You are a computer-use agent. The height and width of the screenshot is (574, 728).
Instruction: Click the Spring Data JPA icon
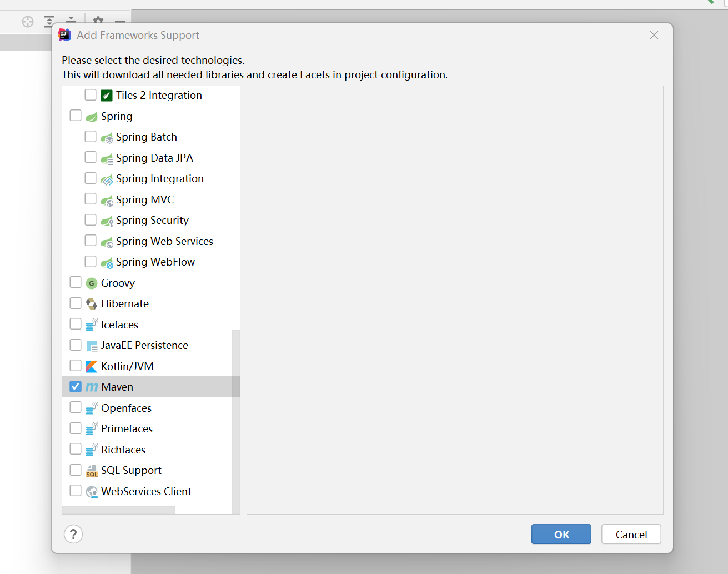(107, 159)
